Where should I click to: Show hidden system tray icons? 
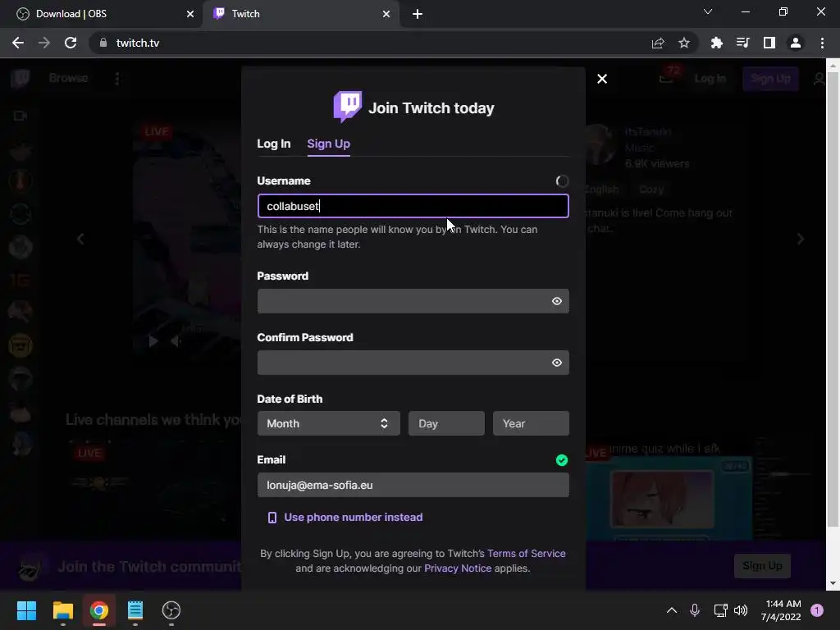click(x=671, y=610)
